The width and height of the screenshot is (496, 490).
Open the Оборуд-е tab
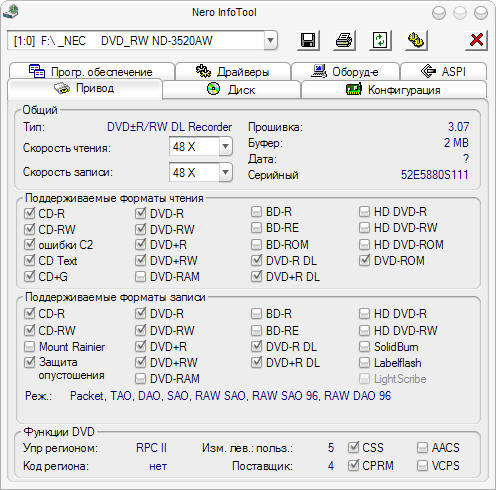coord(345,71)
